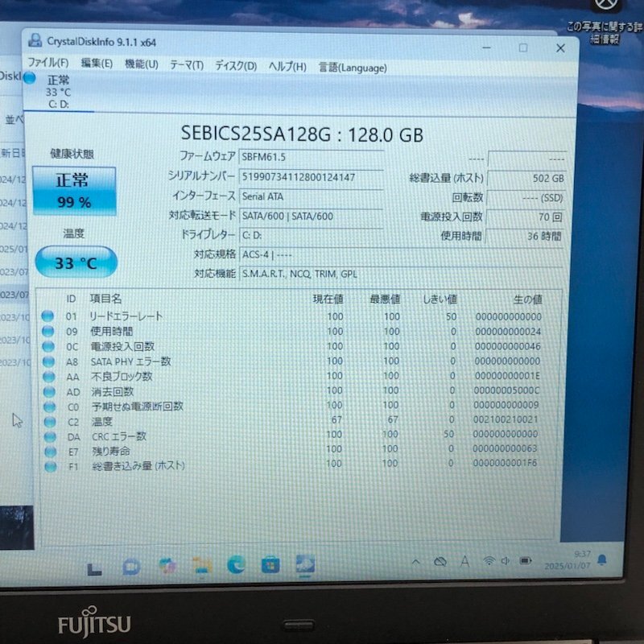Screen dimensions: 644x644
Task: Click the firmware field SBFM61.5
Action: (x=311, y=157)
